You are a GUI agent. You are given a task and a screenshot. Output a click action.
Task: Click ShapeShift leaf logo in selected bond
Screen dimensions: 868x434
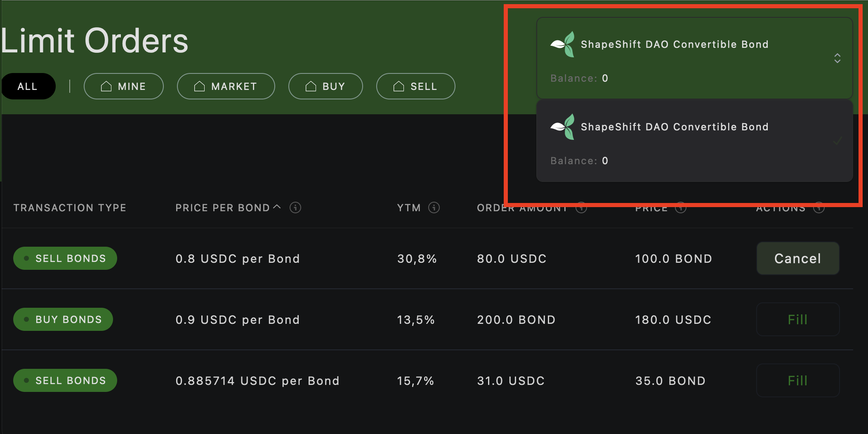point(563,44)
